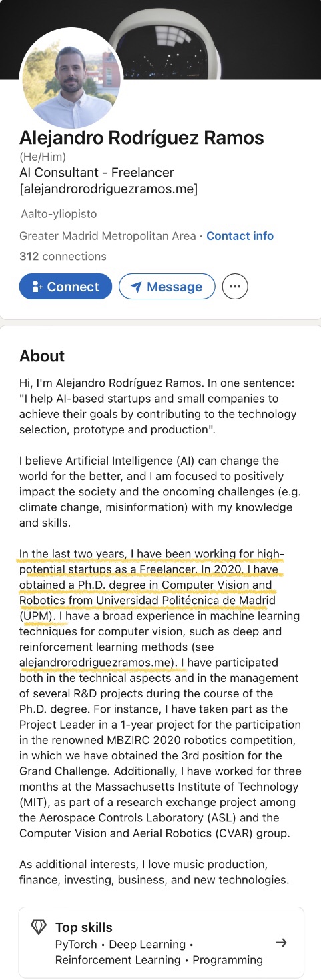Click the AI Consultant - Freelancer headline
This screenshot has width=321, height=980.
coord(97,173)
